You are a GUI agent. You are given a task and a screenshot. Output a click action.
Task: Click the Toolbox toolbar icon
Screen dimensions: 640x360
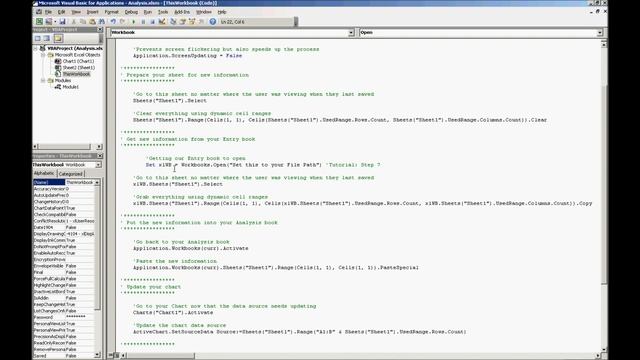click(201, 22)
